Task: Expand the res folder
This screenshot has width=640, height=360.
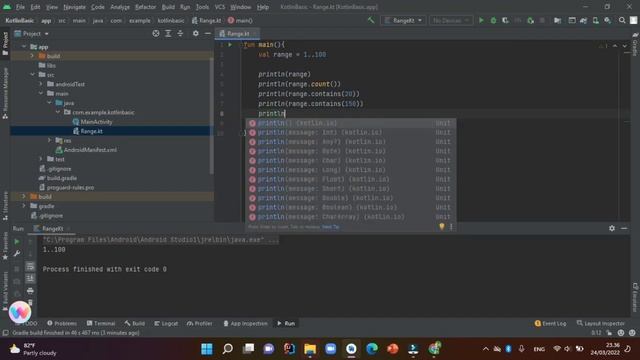Action: coord(49,140)
